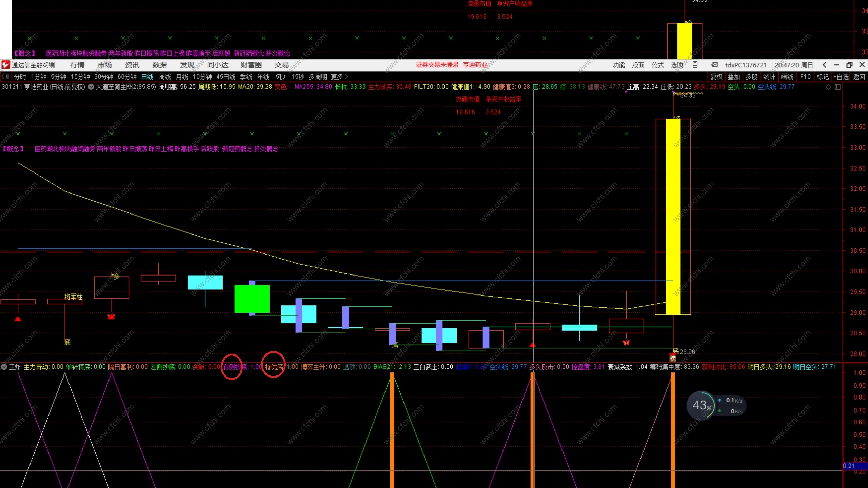This screenshot has height=488, width=868.
Task: Click the F10 company info button
Action: tap(805, 77)
